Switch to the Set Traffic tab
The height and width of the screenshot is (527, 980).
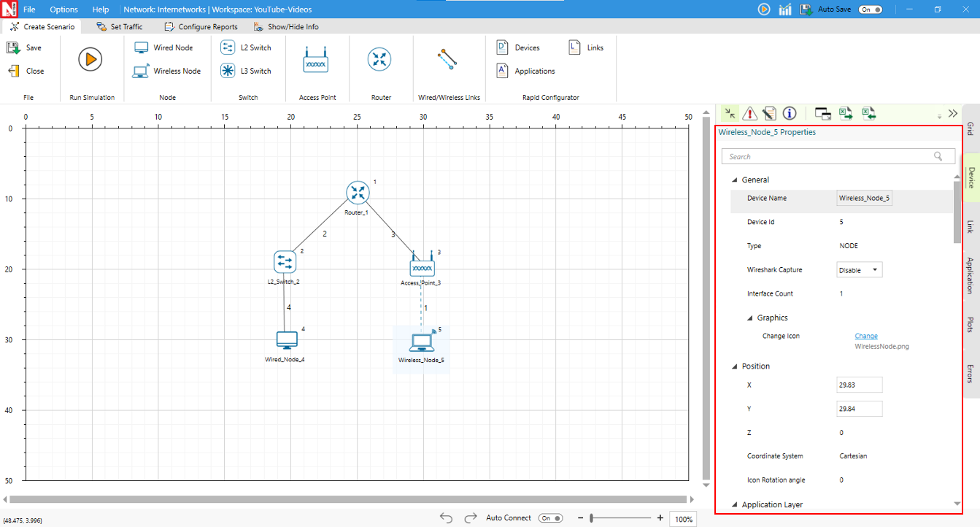pyautogui.click(x=120, y=27)
